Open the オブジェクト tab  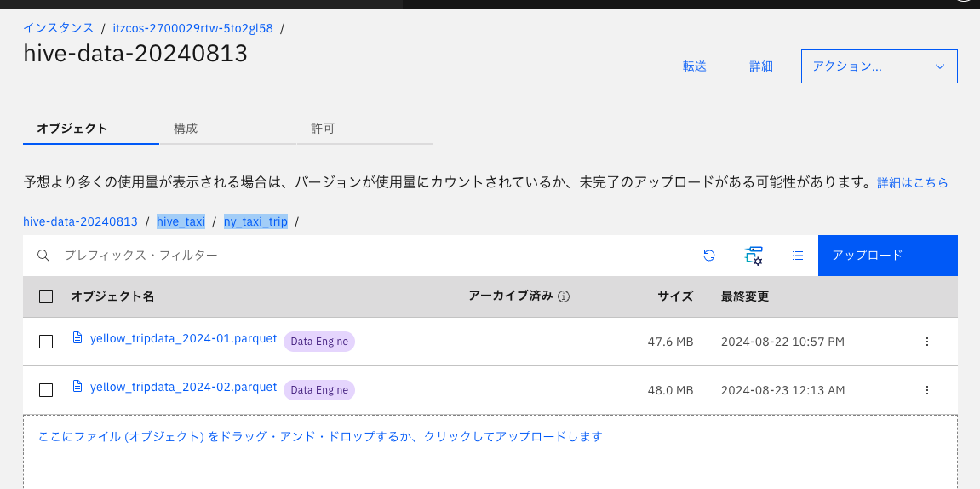(x=90, y=129)
